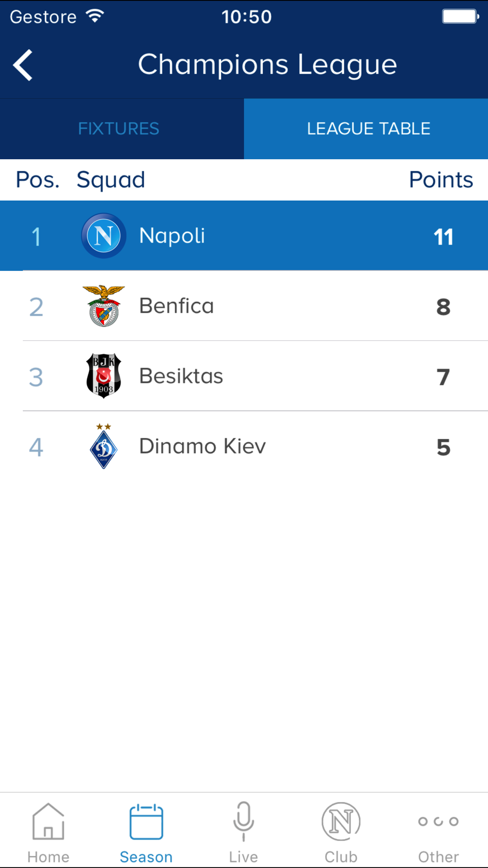
Task: Select the Season calendar icon
Action: (146, 822)
